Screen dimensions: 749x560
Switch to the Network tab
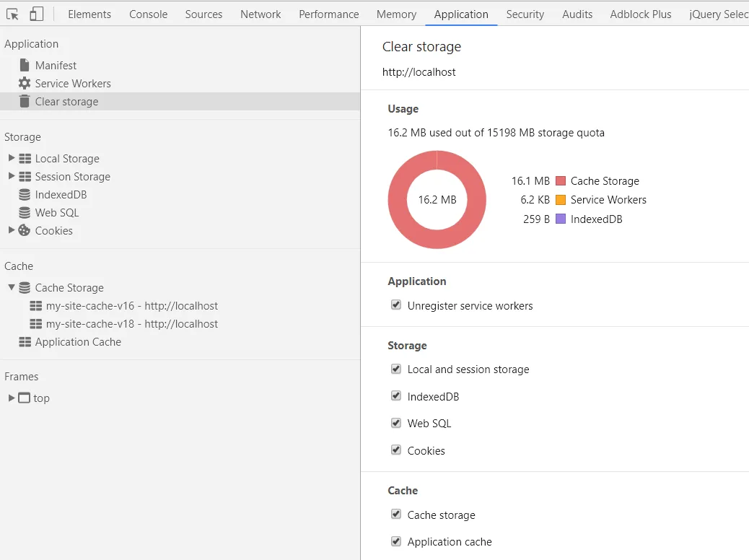tap(260, 14)
